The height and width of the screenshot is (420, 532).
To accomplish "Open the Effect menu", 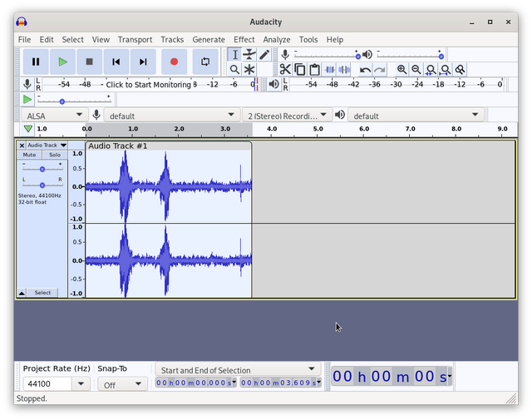I will click(244, 40).
